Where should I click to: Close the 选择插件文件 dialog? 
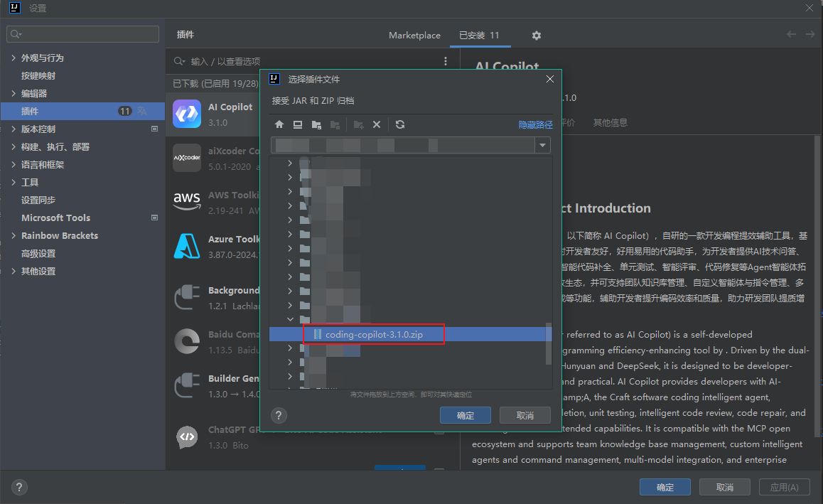[549, 79]
